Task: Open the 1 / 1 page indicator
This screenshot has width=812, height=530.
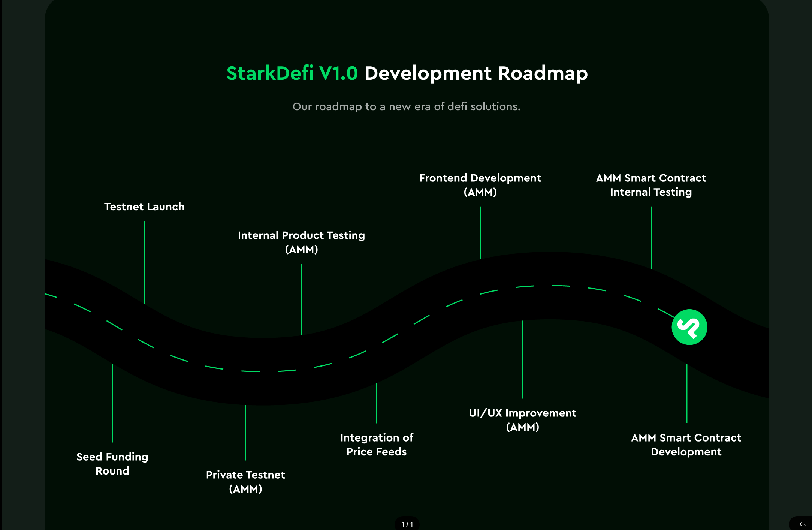Action: click(407, 524)
